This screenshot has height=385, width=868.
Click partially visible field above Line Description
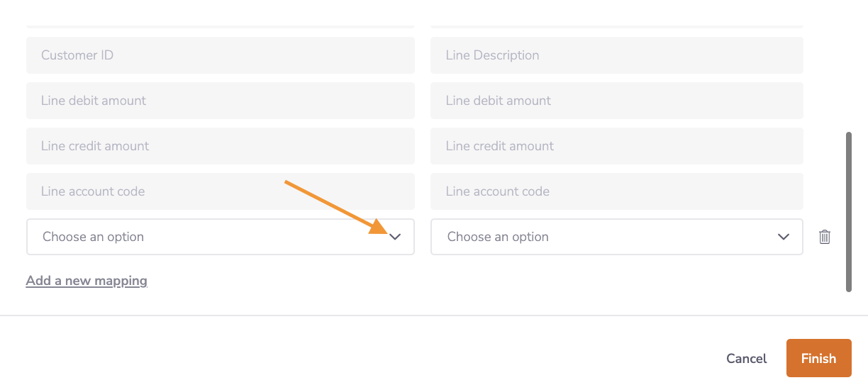pyautogui.click(x=617, y=26)
